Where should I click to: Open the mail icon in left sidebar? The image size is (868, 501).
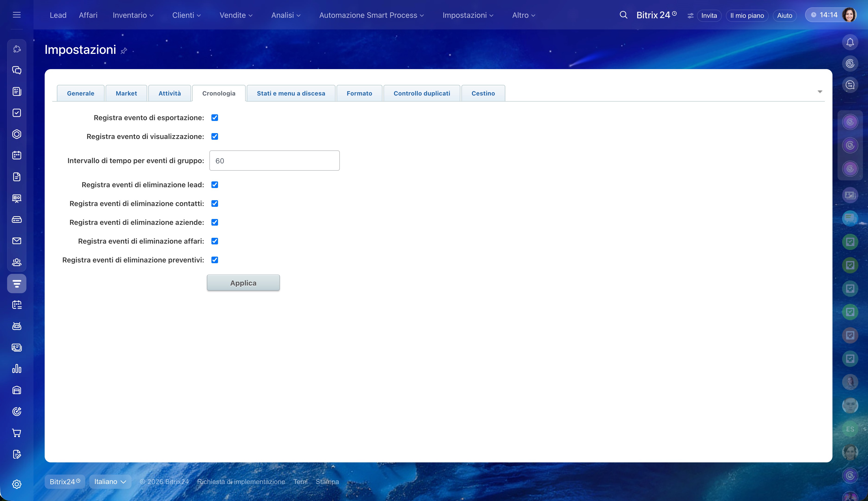pyautogui.click(x=16, y=241)
